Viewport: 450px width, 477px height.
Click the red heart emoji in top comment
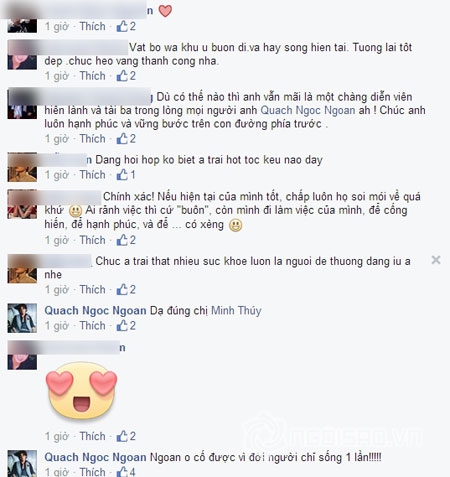pyautogui.click(x=165, y=11)
